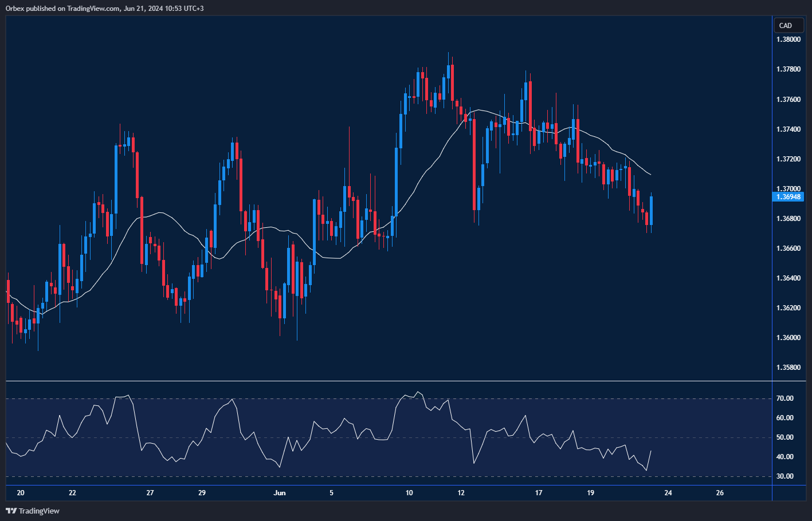Click the most recent blue candlestick
This screenshot has height=521, width=812.
[651, 211]
